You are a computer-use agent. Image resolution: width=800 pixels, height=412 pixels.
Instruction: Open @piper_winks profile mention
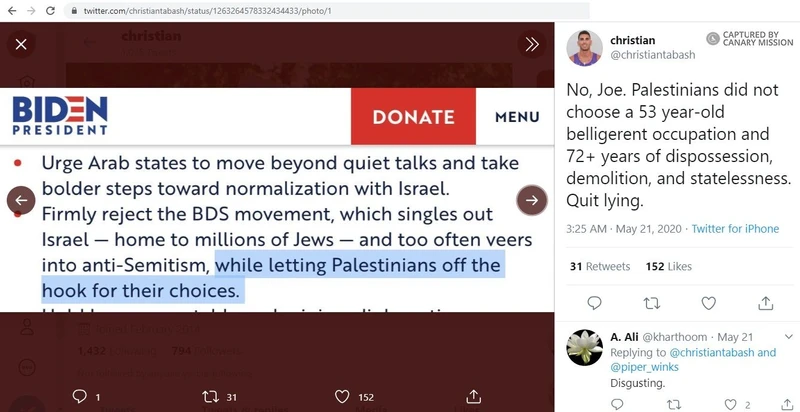[644, 367]
